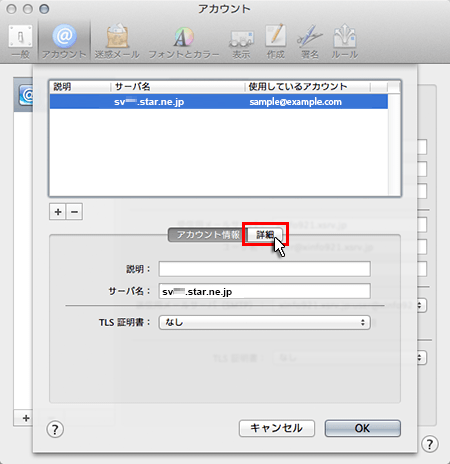Click the キャンセル button
450x464 pixels.
click(x=277, y=428)
